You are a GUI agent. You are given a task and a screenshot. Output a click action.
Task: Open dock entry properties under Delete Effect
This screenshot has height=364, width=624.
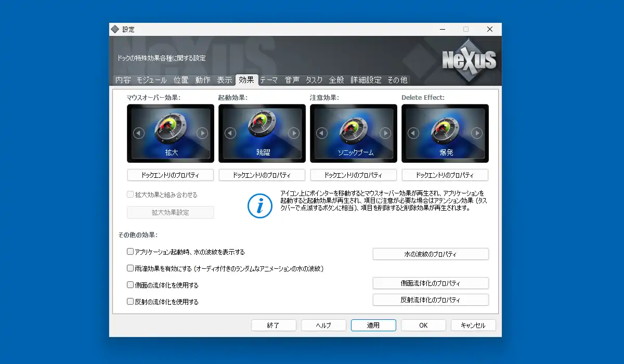coord(445,175)
